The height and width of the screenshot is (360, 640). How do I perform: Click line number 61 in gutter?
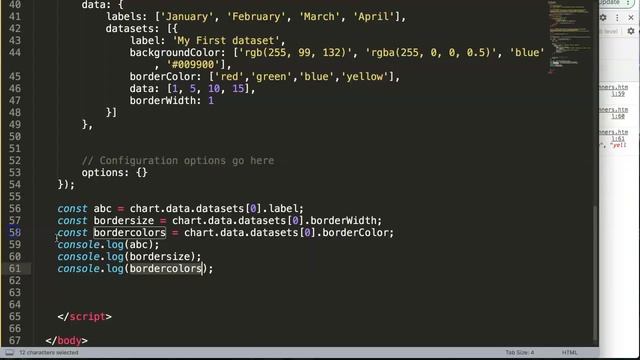click(x=15, y=269)
